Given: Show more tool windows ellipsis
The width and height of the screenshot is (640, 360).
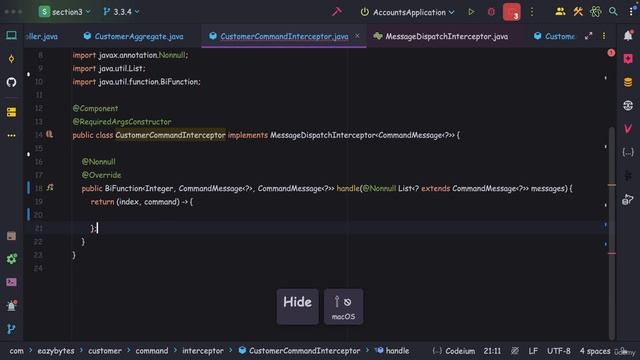Looking at the screenshot, I should coord(11,135).
